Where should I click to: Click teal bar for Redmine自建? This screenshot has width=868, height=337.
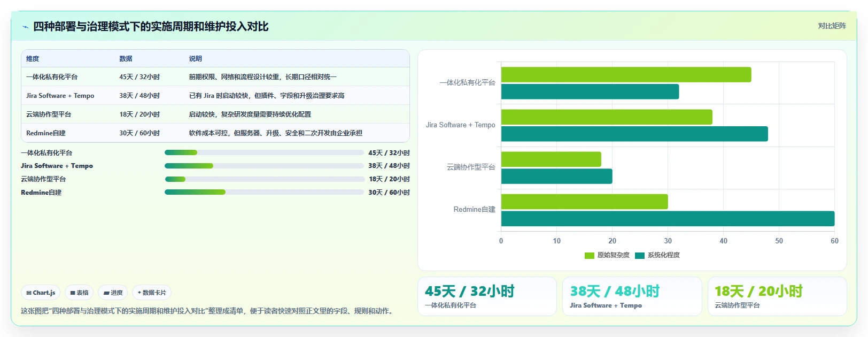668,219
